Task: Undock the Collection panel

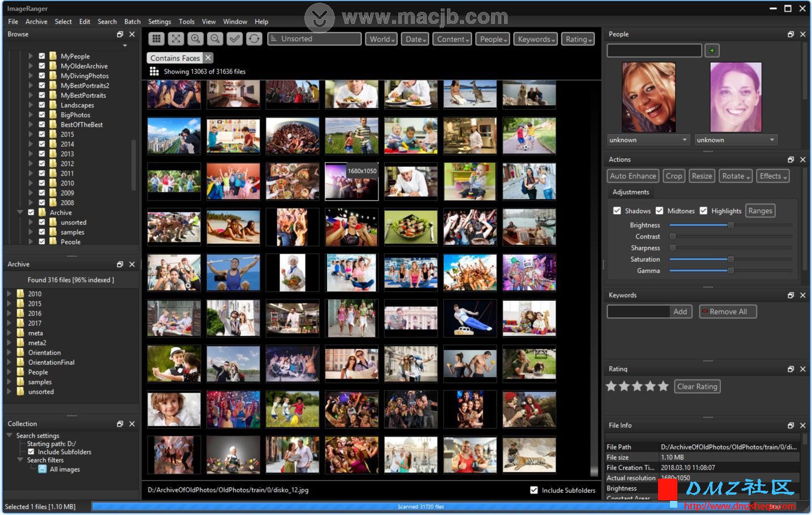Action: [x=120, y=423]
